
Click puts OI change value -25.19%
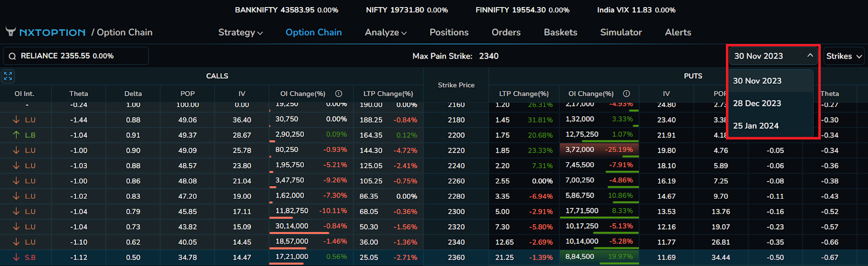click(619, 149)
